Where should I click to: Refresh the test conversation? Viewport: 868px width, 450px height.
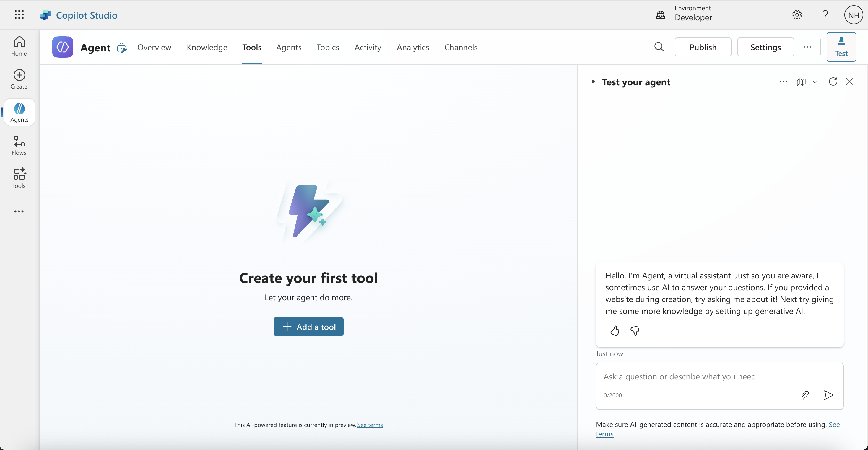[833, 81]
